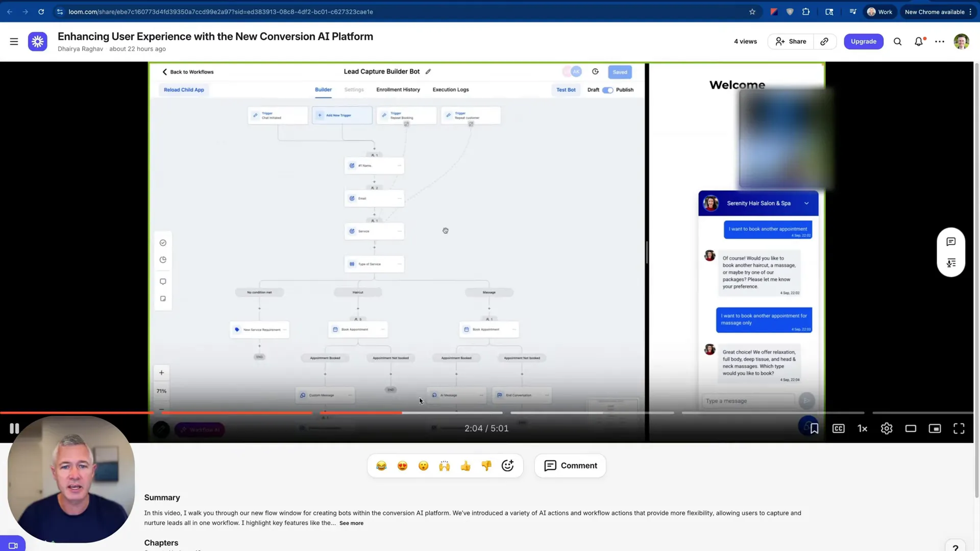The width and height of the screenshot is (980, 551).
Task: Open the transcript panel on the right
Action: coord(951,263)
